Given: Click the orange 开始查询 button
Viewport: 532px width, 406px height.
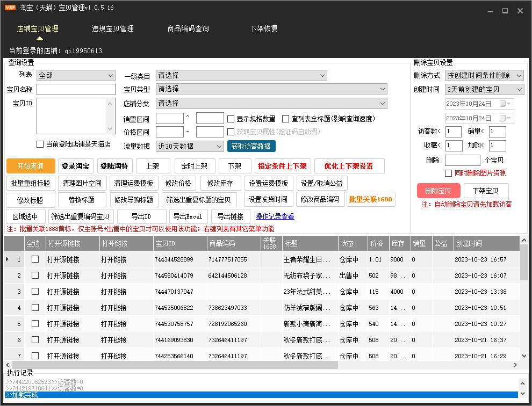Looking at the screenshot, I should pyautogui.click(x=31, y=166).
